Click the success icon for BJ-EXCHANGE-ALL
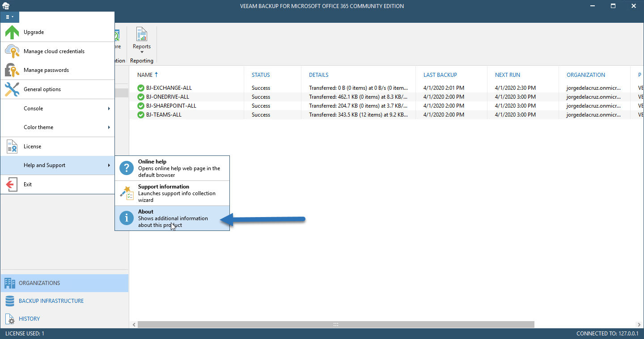The width and height of the screenshot is (644, 339). coord(141,88)
